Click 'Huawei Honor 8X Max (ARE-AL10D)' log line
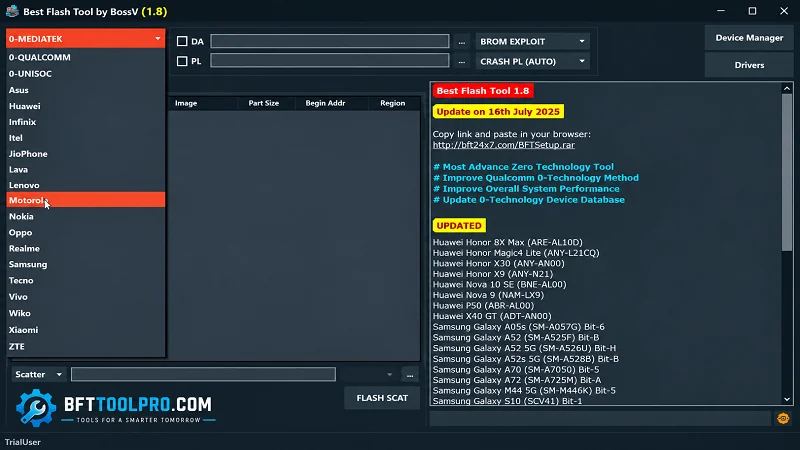Screen dimensions: 800x450 click(x=508, y=242)
